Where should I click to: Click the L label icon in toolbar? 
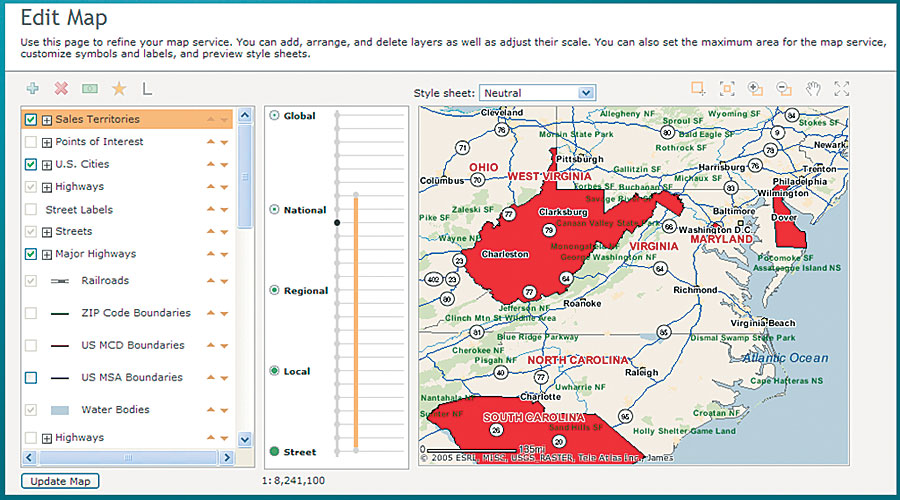[147, 88]
